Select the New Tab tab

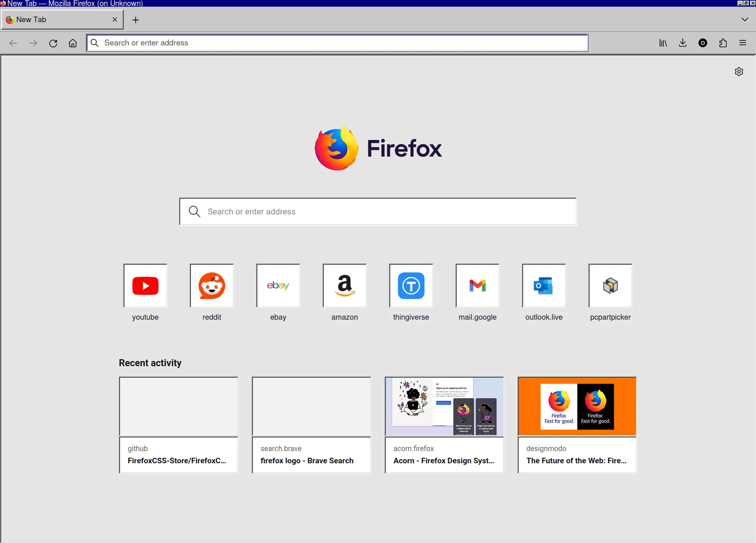(x=55, y=20)
